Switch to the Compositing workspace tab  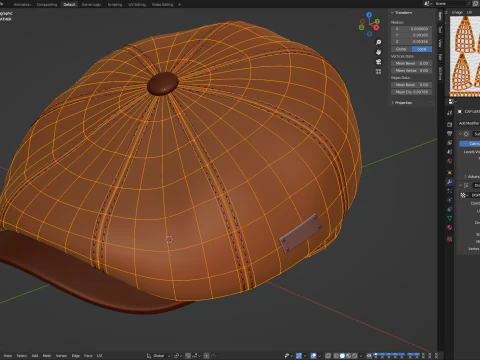[47, 5]
